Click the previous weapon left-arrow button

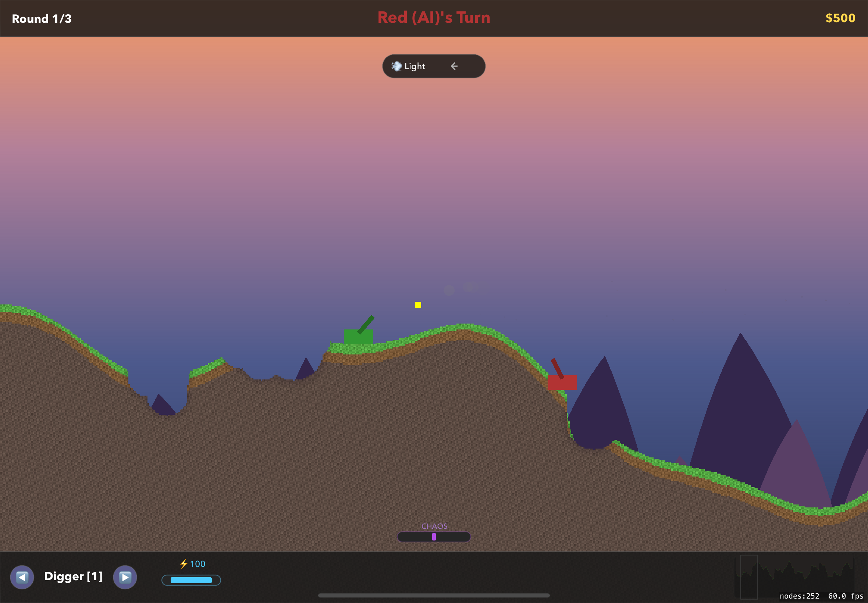click(x=22, y=577)
